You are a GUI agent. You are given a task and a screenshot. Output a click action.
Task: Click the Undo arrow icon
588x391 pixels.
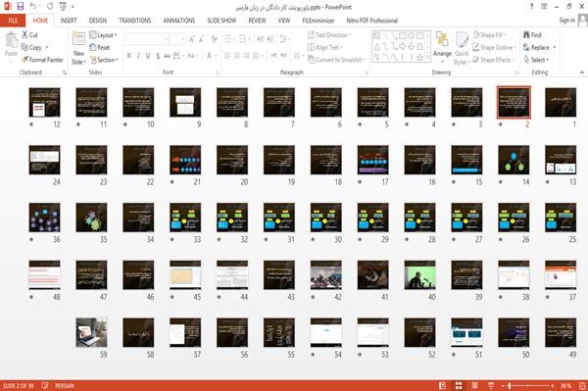tap(33, 7)
